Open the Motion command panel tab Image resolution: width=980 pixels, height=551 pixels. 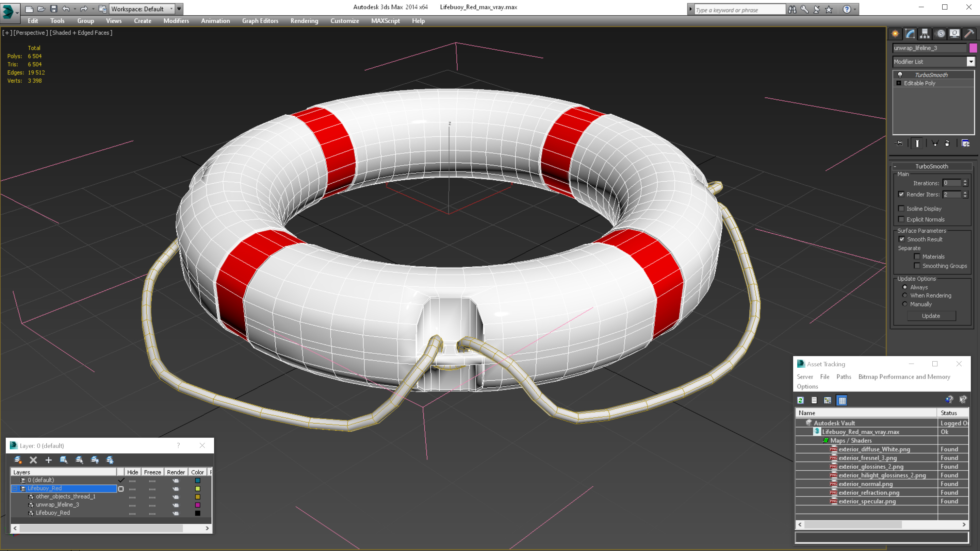coord(940,34)
